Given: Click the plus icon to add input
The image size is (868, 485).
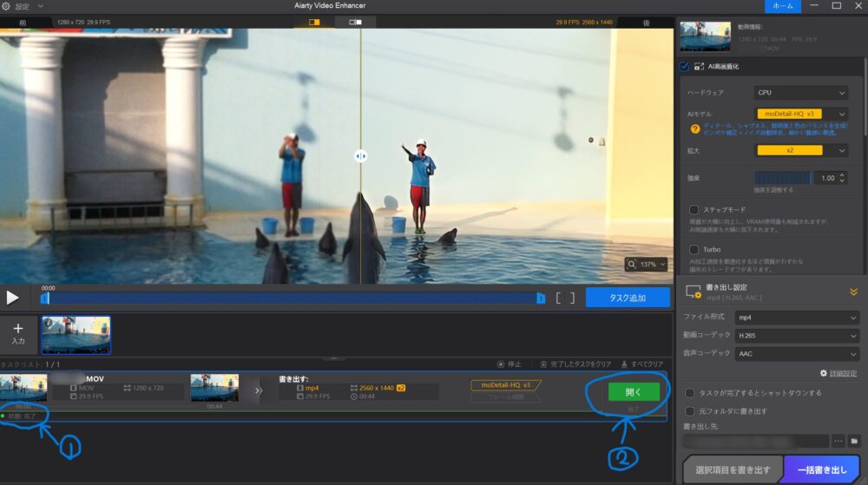Looking at the screenshot, I should click(x=18, y=330).
